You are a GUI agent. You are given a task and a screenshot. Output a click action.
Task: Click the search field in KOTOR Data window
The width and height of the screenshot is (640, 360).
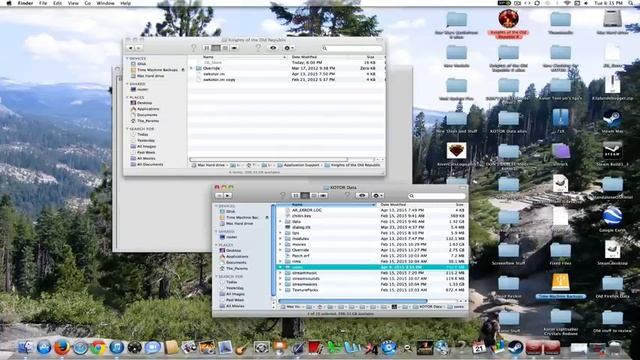click(436, 196)
